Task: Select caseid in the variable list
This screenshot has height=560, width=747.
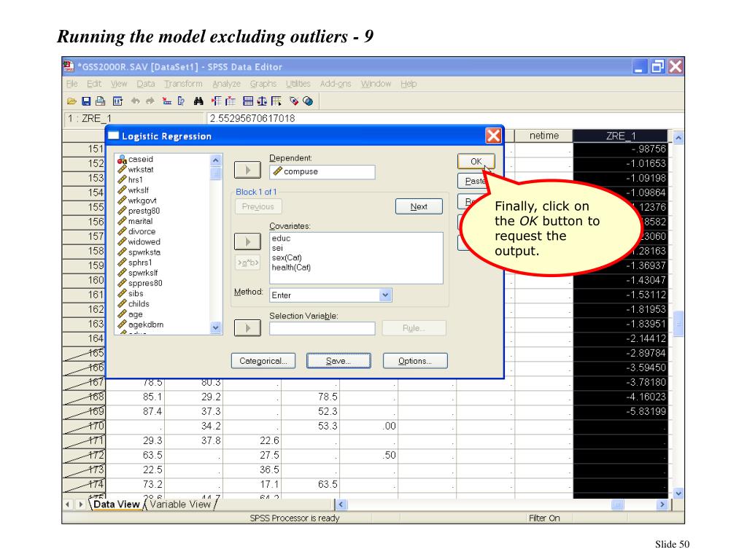Action: coord(141,160)
